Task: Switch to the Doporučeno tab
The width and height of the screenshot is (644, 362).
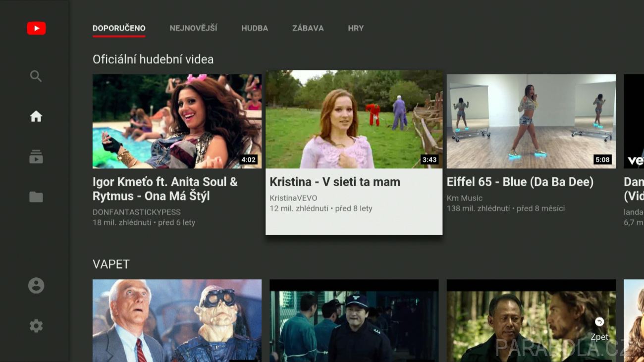Action: (119, 28)
